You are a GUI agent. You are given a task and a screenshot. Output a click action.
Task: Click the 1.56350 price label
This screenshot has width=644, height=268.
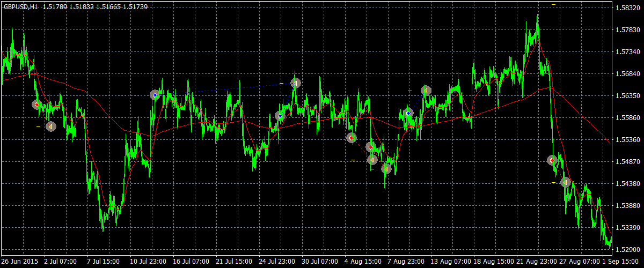click(628, 96)
